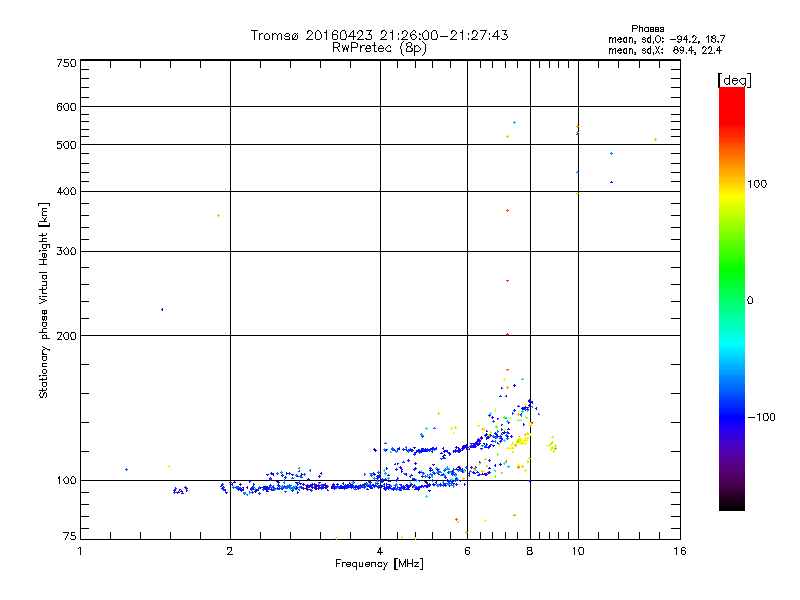Click the 'Phases' header text
The height and width of the screenshot is (600, 800).
[647, 29]
